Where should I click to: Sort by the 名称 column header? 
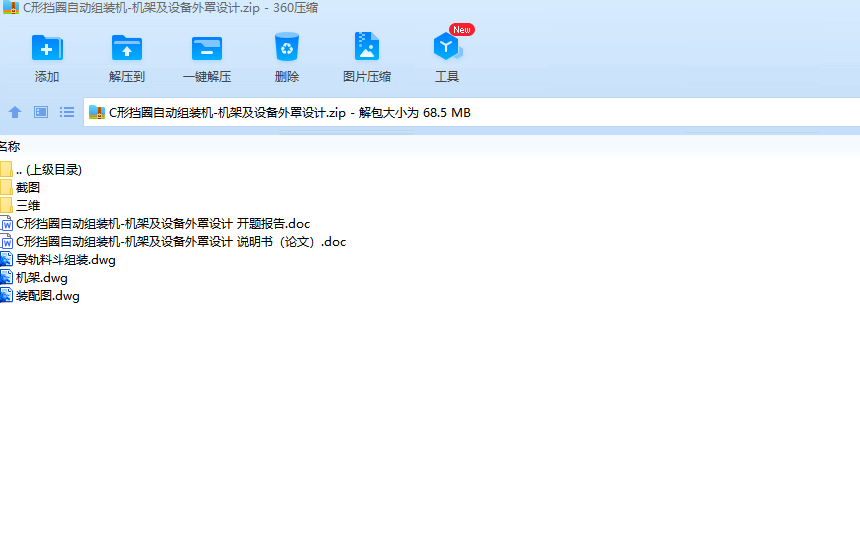9,146
